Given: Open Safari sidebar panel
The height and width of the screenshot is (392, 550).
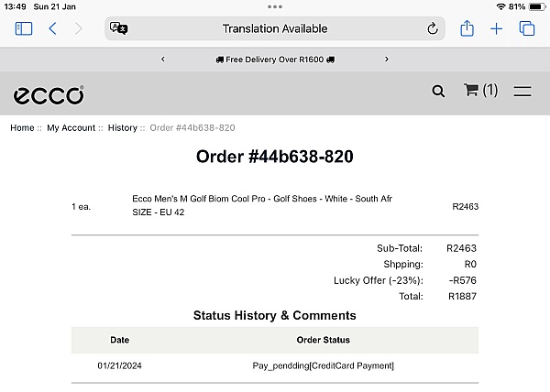Looking at the screenshot, I should (24, 28).
